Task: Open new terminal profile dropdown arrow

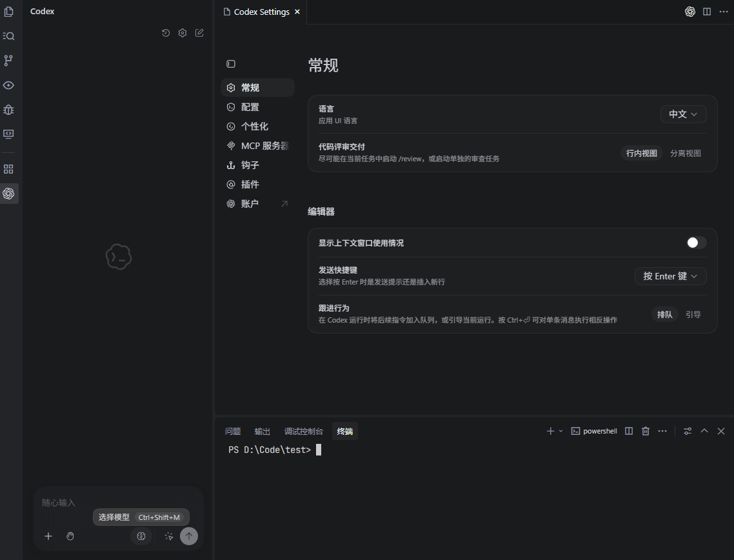Action: tap(560, 431)
